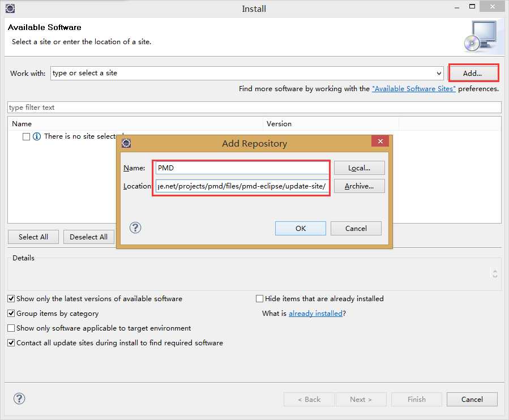The width and height of the screenshot is (509, 420).
Task: Tick checkbox next to 'There is no site selected'
Action: click(26, 136)
